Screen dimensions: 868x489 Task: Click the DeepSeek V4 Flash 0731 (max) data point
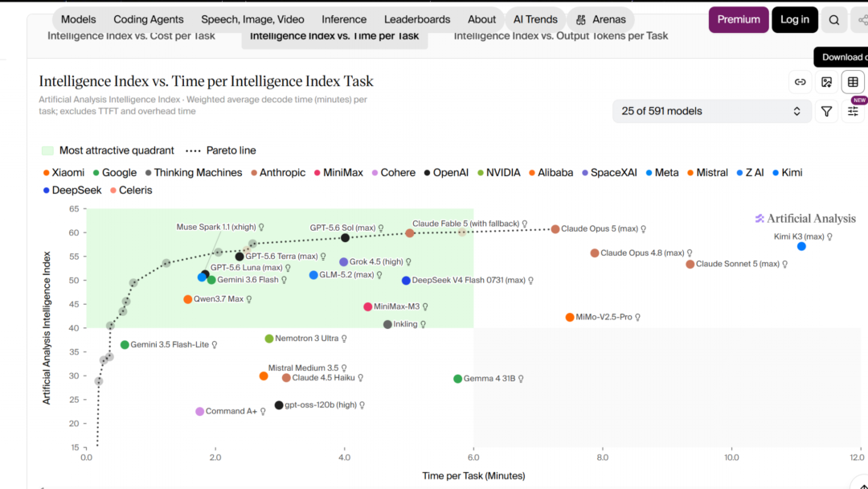(406, 281)
